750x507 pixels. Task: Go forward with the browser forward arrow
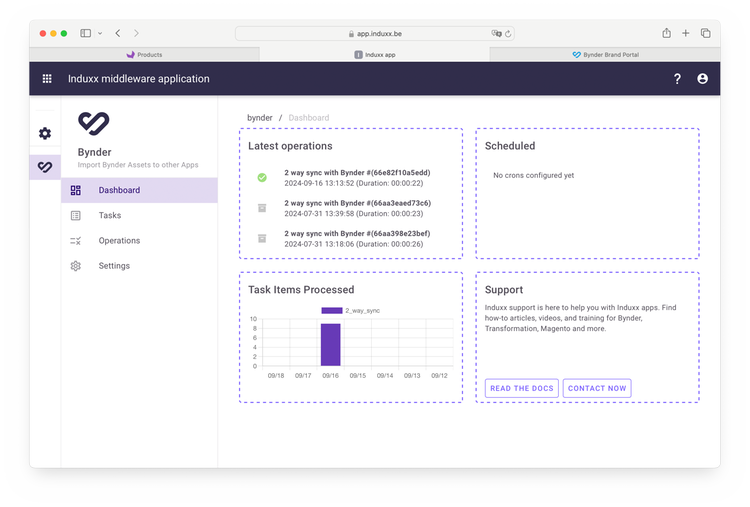136,33
